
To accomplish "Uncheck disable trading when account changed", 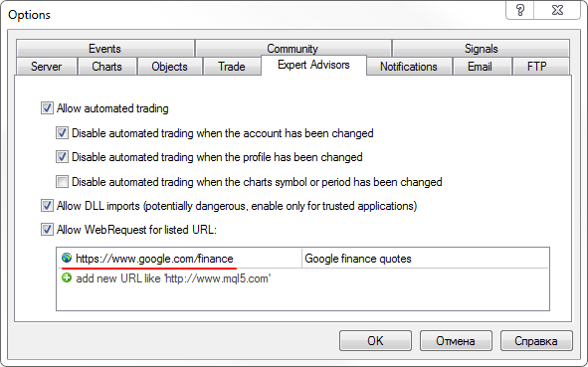I will point(62,133).
